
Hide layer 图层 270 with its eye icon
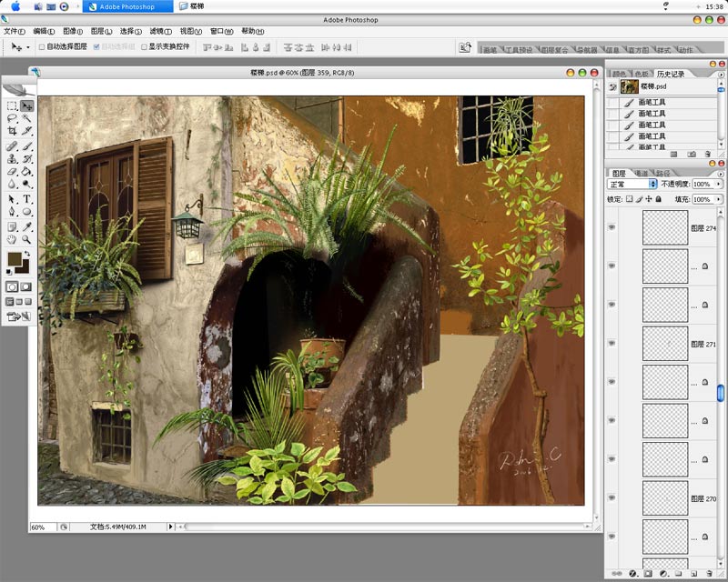click(612, 498)
